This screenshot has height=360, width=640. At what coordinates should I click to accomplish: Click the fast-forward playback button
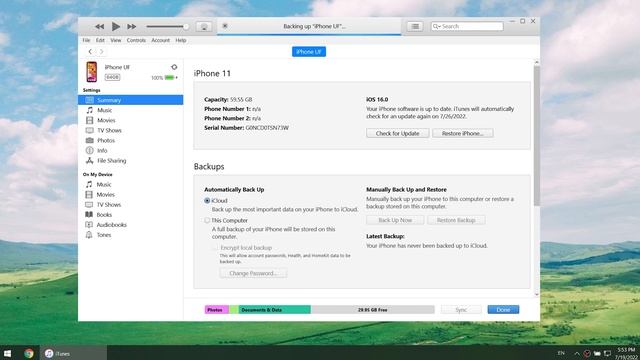pos(131,27)
